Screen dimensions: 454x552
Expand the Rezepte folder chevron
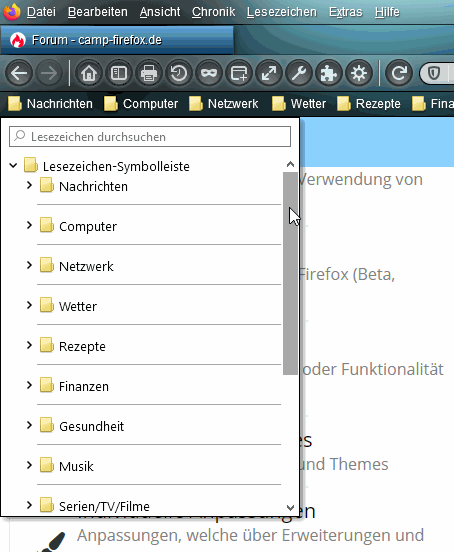pyautogui.click(x=30, y=346)
